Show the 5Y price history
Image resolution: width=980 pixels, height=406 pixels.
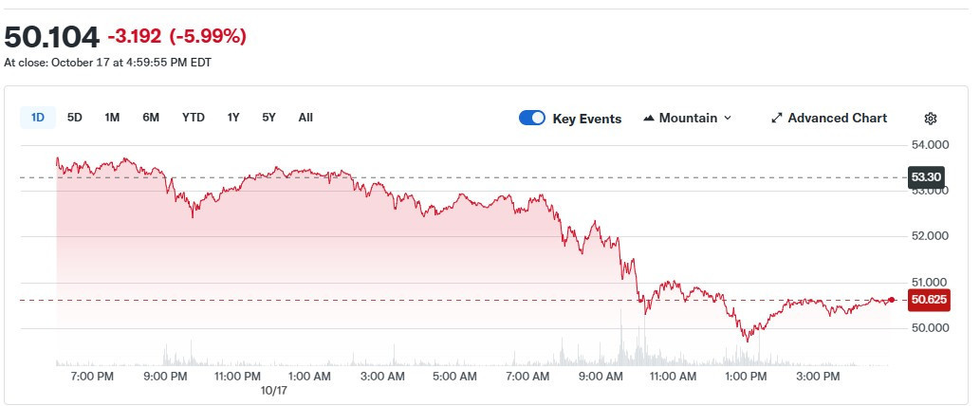pos(269,118)
